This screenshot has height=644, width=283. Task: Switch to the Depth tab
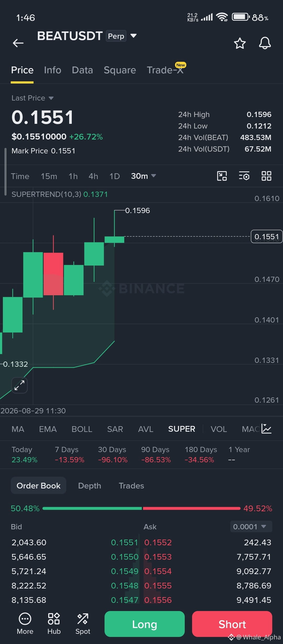[x=89, y=486]
